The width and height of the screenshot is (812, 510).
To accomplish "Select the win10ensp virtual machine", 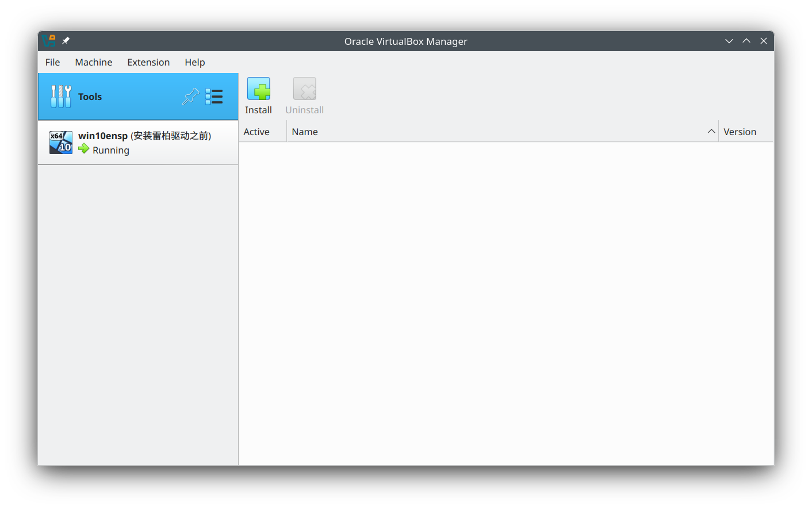I will 138,142.
